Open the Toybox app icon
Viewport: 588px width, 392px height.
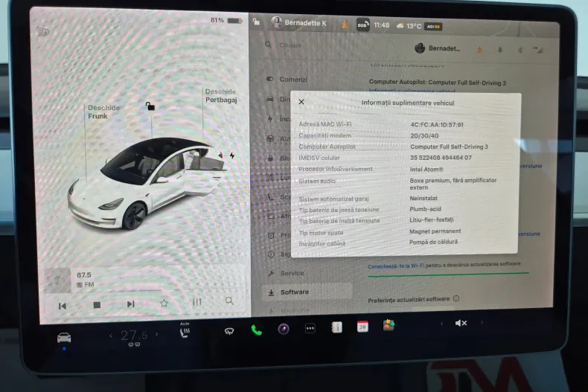tap(389, 325)
